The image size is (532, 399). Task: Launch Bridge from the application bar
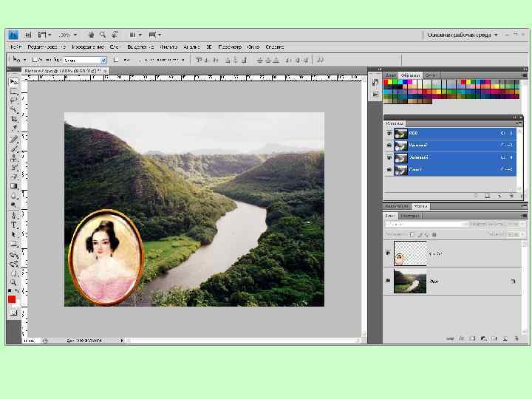pos(28,35)
